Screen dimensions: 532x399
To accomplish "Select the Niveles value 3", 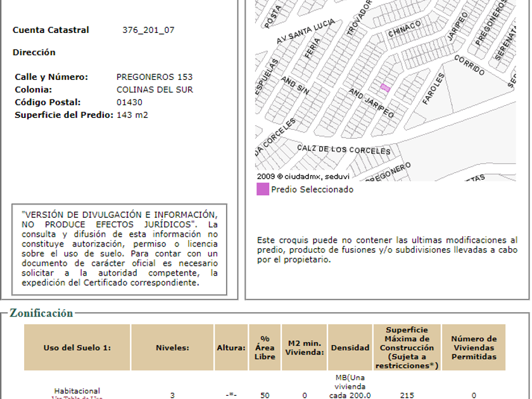I will pos(172,395).
